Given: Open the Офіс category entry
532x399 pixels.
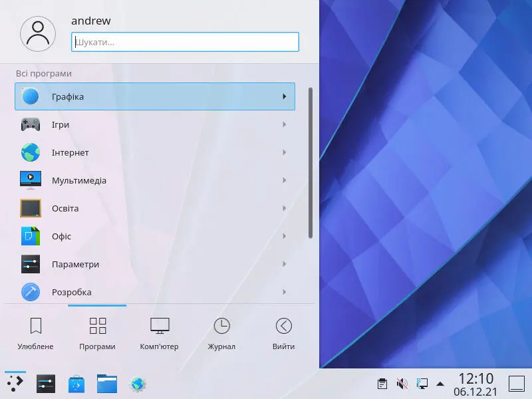Looking at the screenshot, I should [155, 236].
